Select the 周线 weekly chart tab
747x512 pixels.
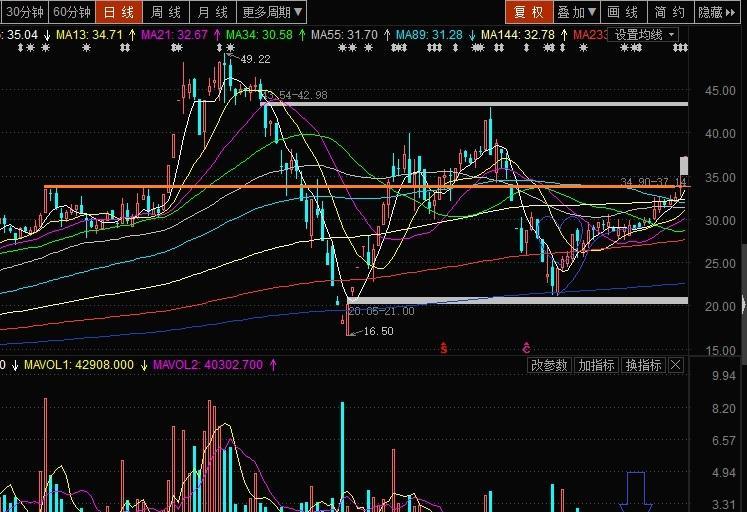click(x=166, y=12)
